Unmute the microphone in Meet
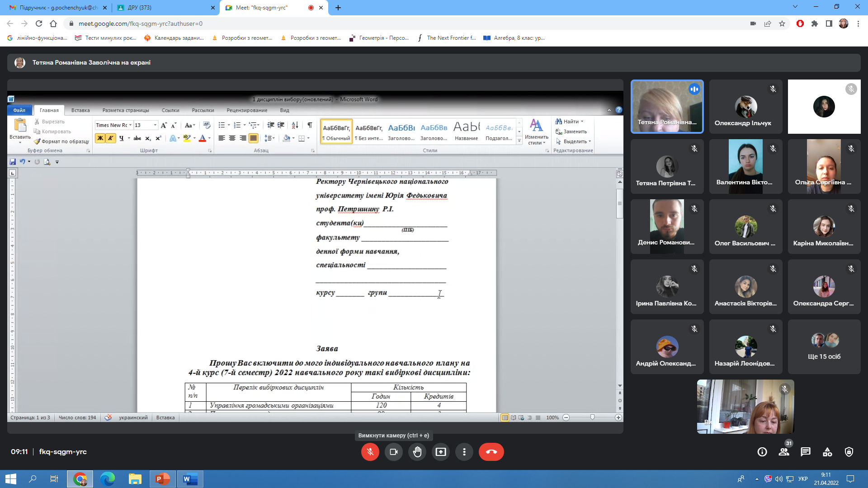Image resolution: width=868 pixels, height=488 pixels. coord(370,452)
